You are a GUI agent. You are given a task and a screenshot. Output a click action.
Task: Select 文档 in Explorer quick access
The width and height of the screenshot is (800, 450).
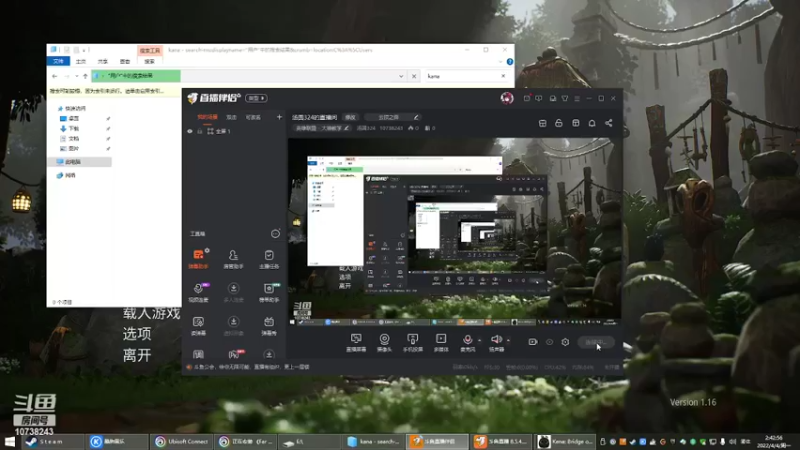click(70, 138)
